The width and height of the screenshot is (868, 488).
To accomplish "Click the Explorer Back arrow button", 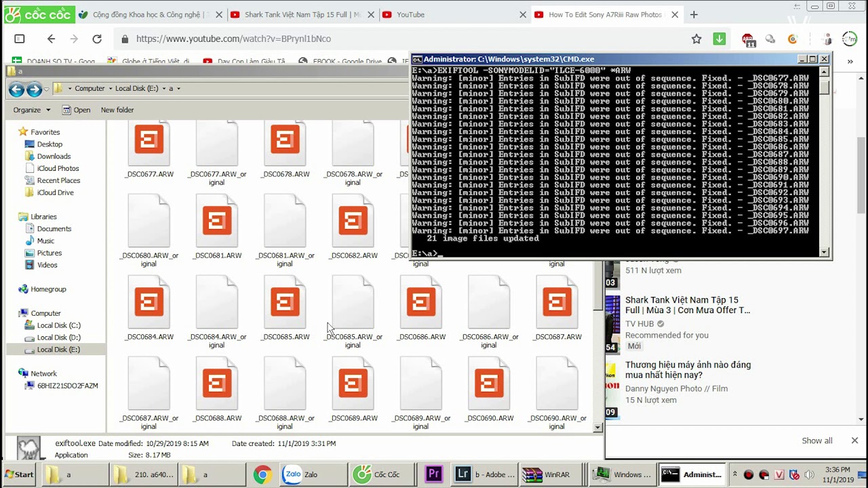I will (17, 89).
